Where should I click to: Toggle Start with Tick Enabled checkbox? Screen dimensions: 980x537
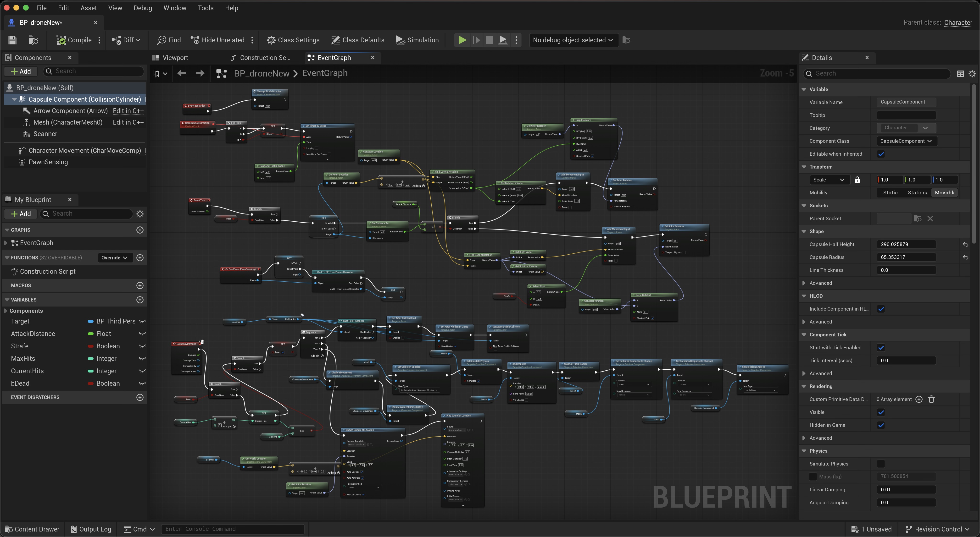click(x=881, y=348)
